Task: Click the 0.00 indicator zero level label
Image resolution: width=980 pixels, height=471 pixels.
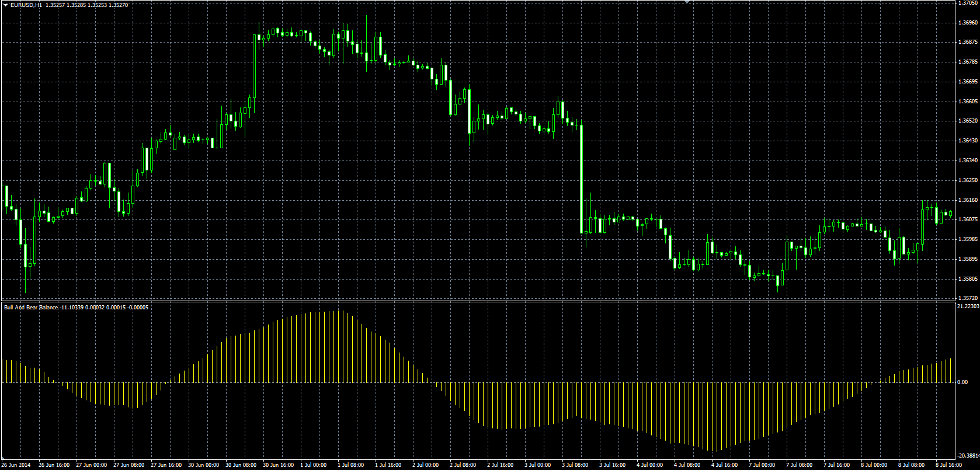Action: (962, 382)
